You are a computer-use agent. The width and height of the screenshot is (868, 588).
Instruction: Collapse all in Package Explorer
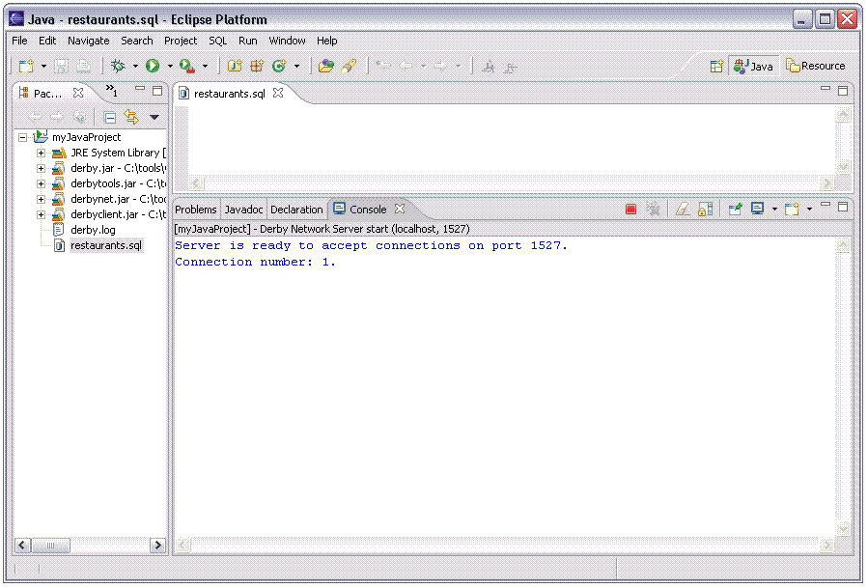pyautogui.click(x=110, y=118)
